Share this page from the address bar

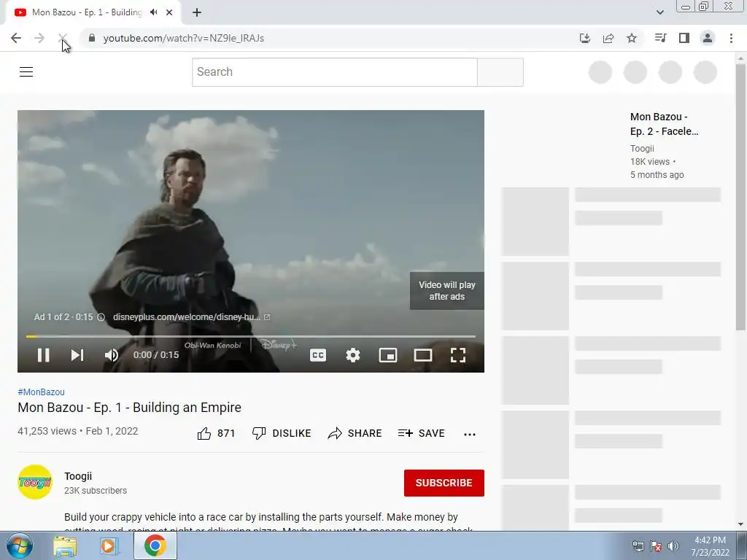pos(608,38)
